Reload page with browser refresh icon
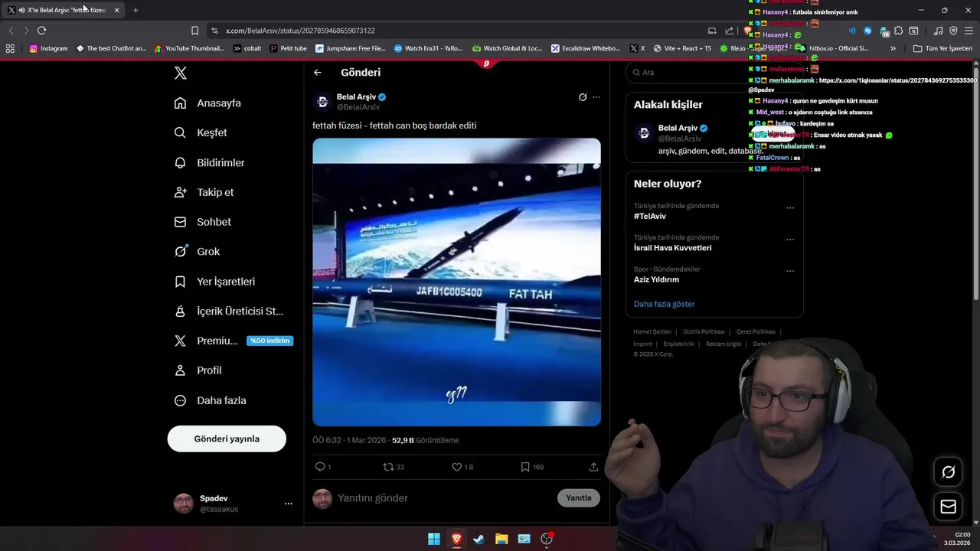The height and width of the screenshot is (551, 980). [41, 31]
